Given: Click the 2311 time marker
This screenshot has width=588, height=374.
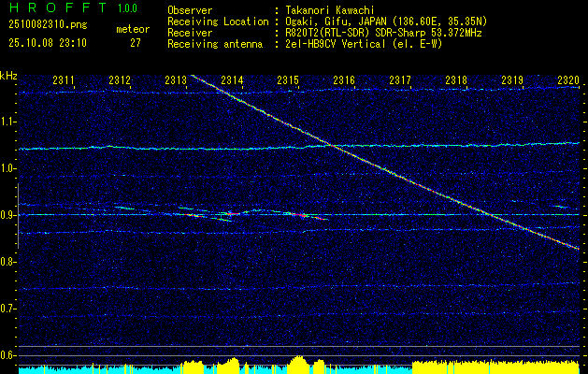Looking at the screenshot, I should tap(64, 81).
